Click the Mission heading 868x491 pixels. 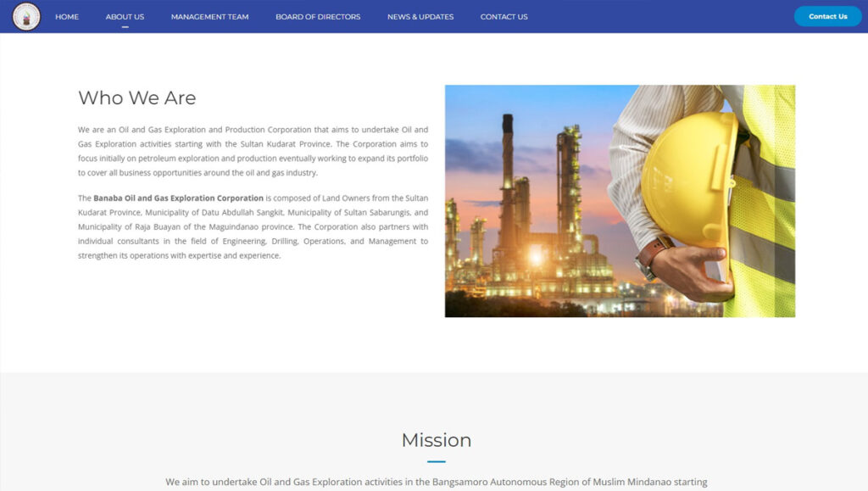436,440
